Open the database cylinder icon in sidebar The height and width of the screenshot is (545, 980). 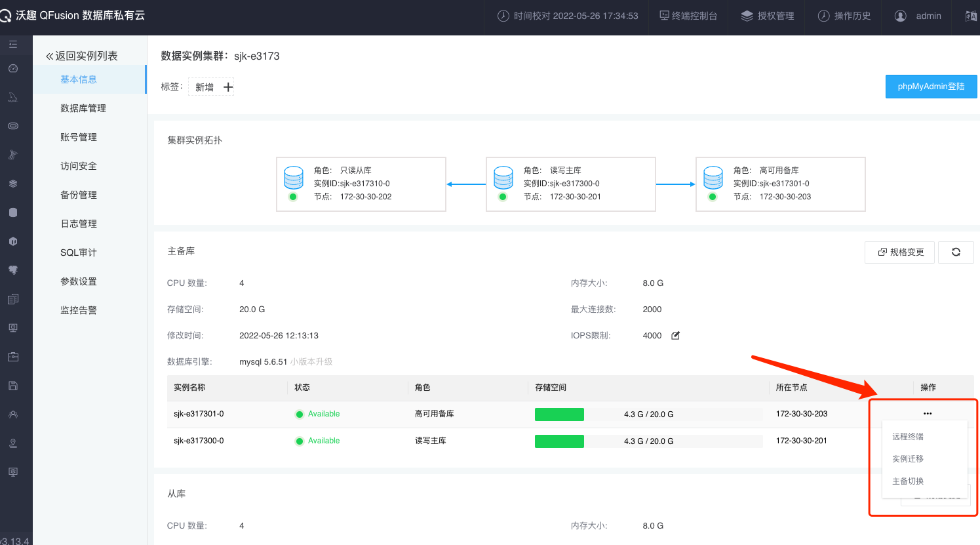coord(13,212)
